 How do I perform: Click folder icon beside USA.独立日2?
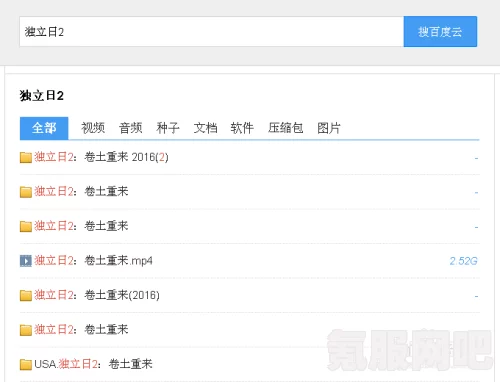[26, 364]
